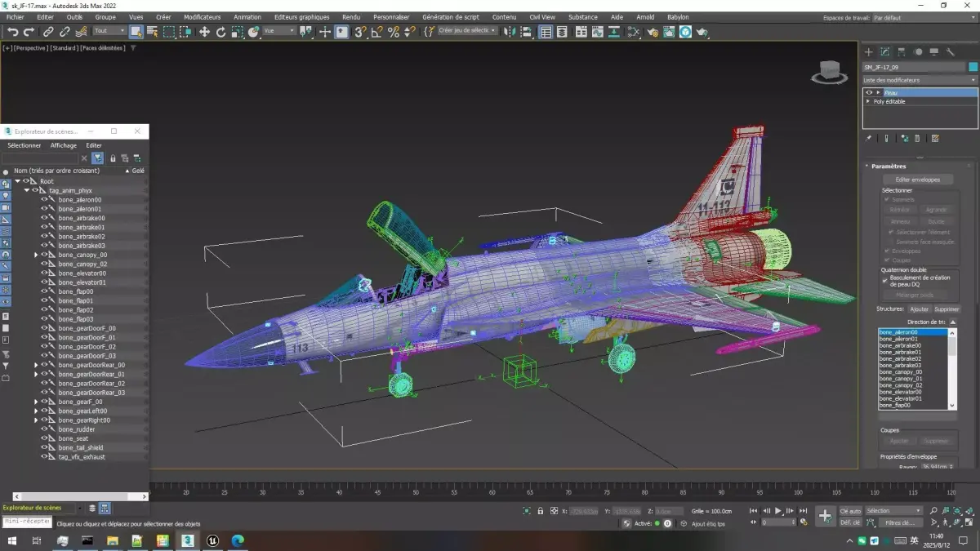Image resolution: width=980 pixels, height=551 pixels.
Task: Activate the Select Object tool
Action: click(136, 32)
